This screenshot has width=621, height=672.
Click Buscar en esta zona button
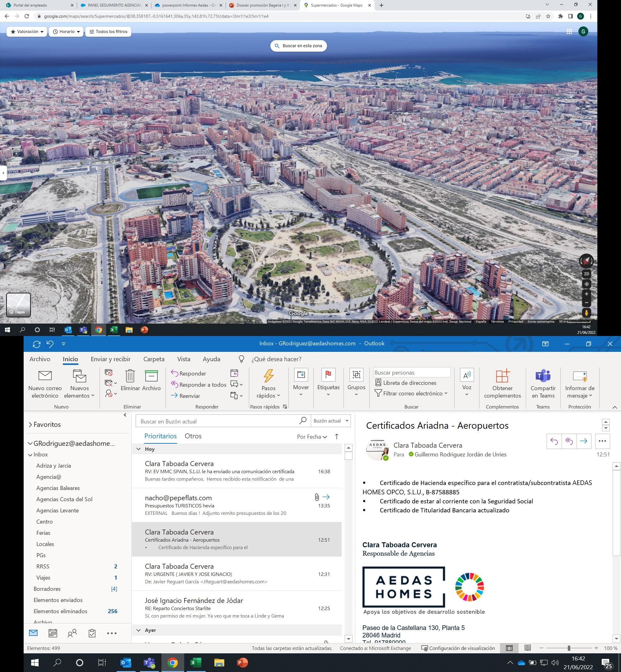tap(298, 46)
